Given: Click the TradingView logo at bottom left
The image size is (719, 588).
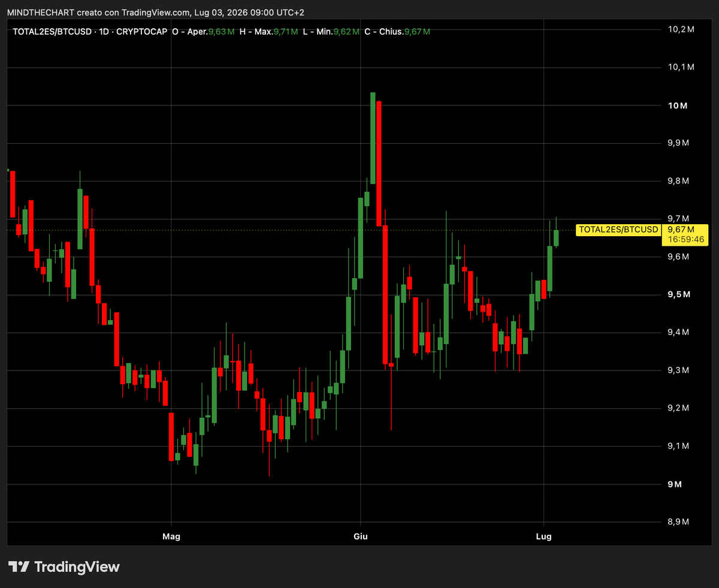Looking at the screenshot, I should tap(64, 566).
